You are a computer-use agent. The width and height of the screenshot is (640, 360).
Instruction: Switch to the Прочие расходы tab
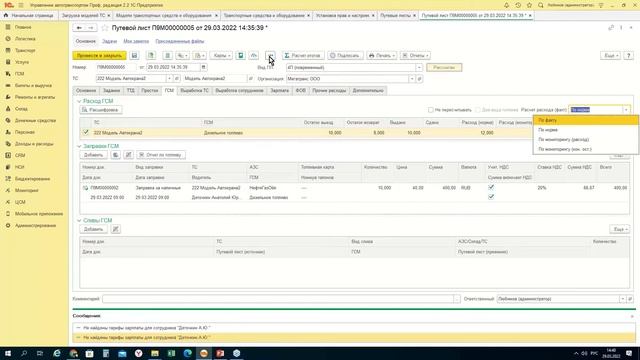point(329,91)
